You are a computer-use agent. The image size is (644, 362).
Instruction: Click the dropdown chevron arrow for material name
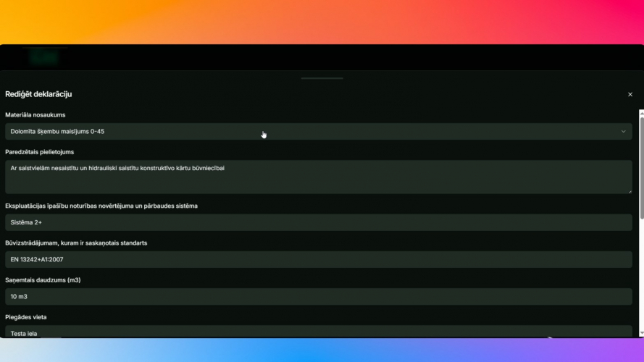623,131
